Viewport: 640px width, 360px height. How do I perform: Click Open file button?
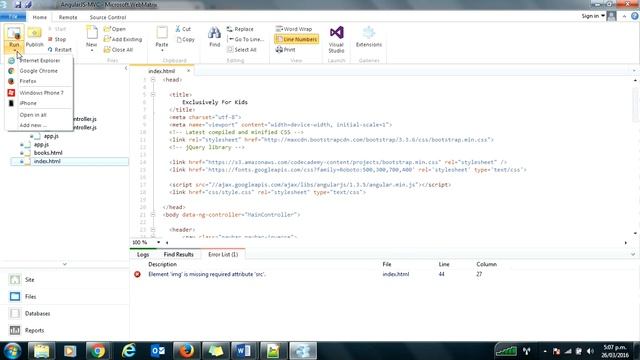click(115, 29)
